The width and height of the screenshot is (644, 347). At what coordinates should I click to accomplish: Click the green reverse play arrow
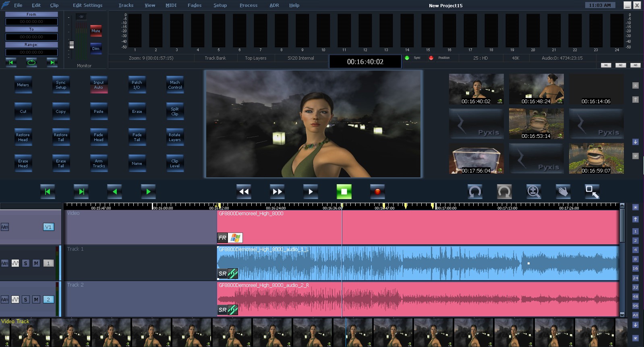(115, 192)
